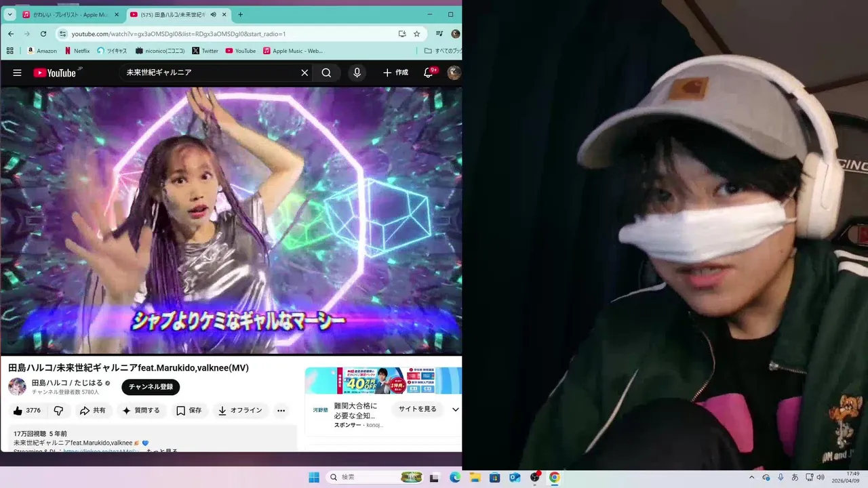Share the video with 共有
This screenshot has width=868, height=488.
[93, 411]
